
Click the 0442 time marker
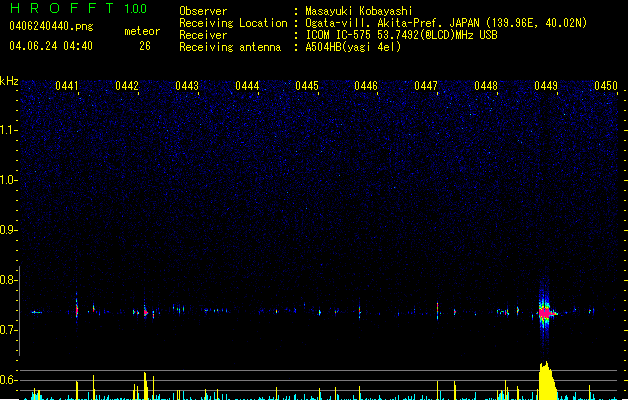(127, 86)
